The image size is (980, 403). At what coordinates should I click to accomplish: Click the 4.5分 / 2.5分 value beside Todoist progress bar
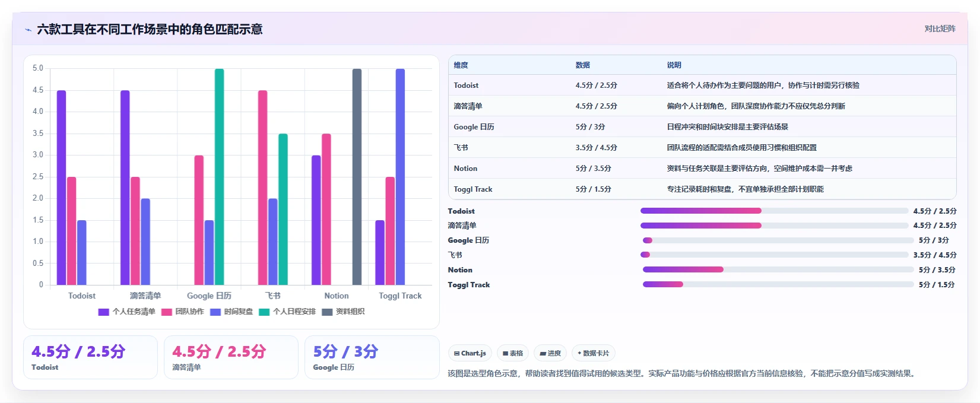point(935,211)
